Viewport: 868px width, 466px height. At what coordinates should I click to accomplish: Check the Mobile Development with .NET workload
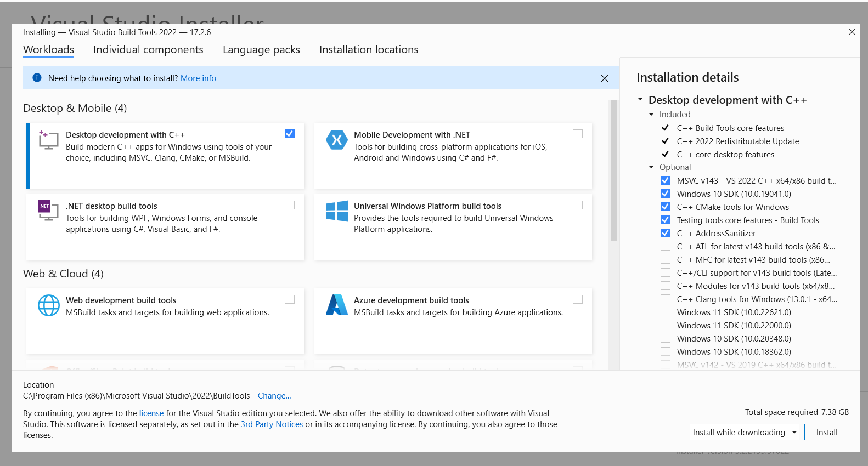coord(578,134)
